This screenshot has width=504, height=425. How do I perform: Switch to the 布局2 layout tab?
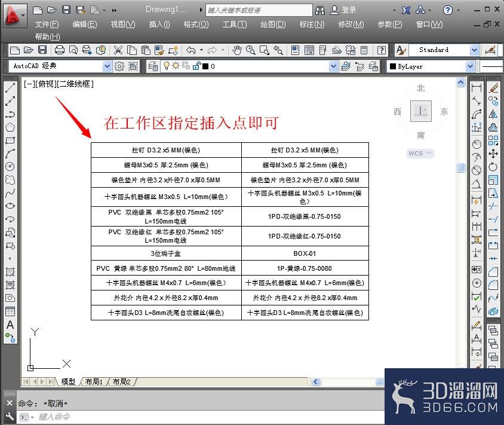(x=121, y=381)
